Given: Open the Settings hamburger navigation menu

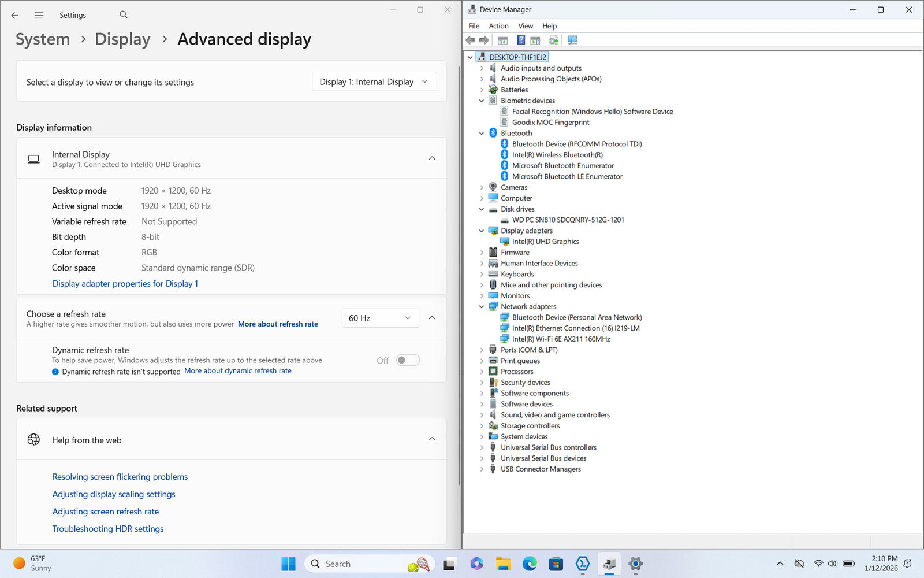Looking at the screenshot, I should (39, 16).
